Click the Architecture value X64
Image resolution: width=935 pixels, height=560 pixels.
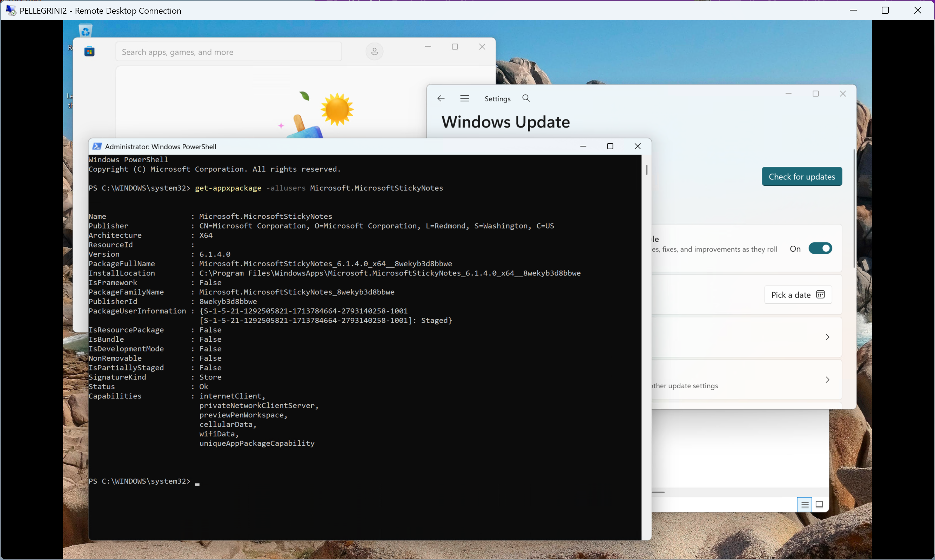[x=206, y=235]
